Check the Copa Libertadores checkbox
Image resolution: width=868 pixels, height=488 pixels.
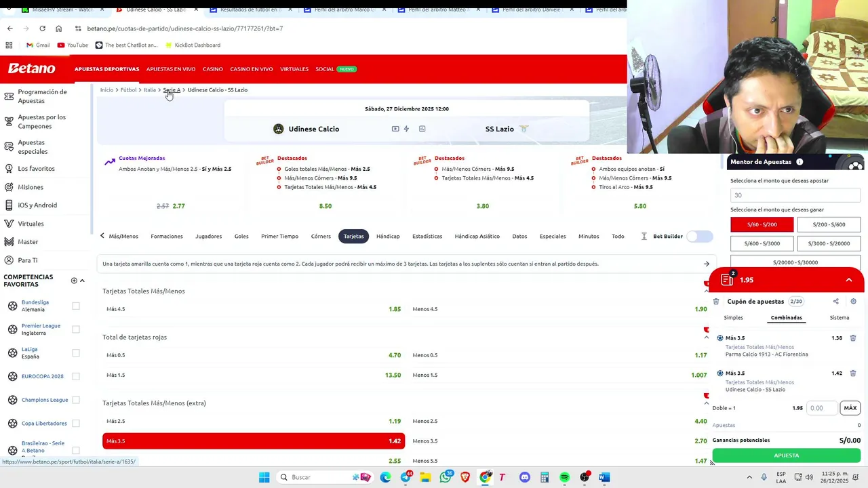tap(76, 424)
